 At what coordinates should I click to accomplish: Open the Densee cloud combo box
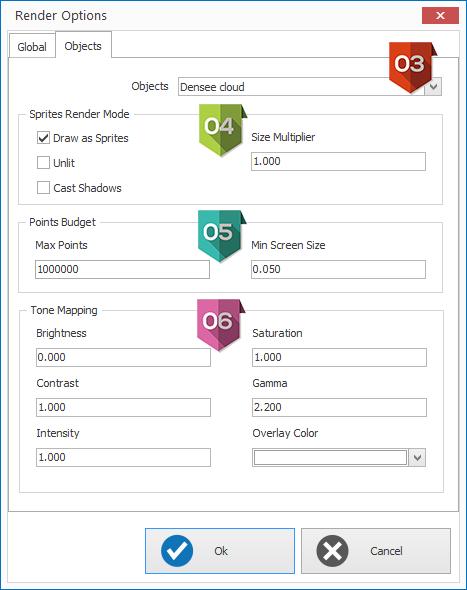coord(302,87)
